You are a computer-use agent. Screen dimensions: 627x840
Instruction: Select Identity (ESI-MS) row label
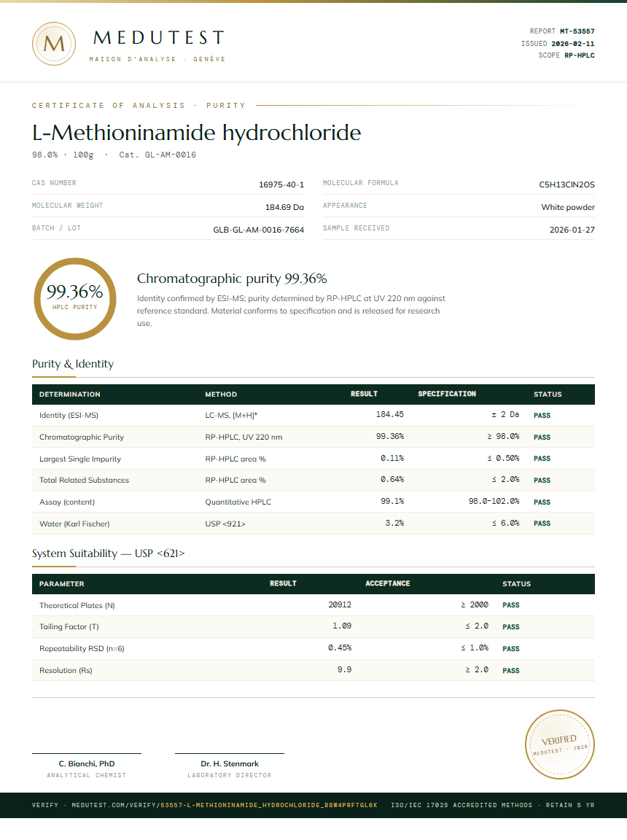[69, 415]
